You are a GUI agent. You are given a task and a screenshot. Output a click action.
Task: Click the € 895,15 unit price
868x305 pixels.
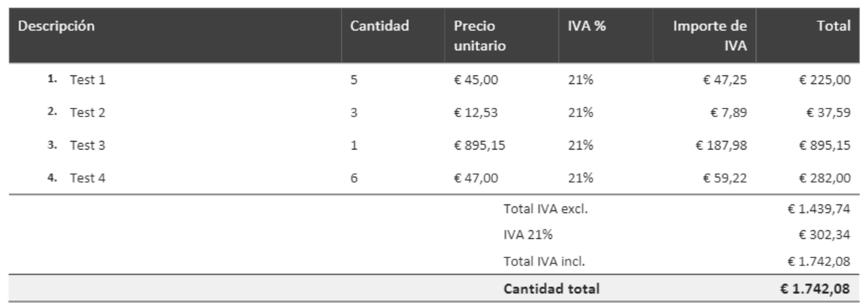479,146
